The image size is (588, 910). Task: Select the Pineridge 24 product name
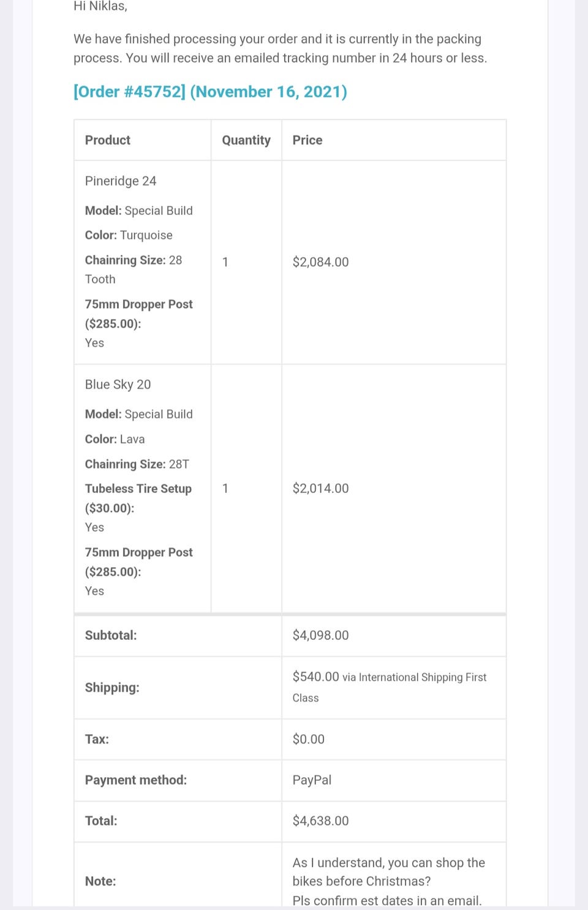point(121,181)
